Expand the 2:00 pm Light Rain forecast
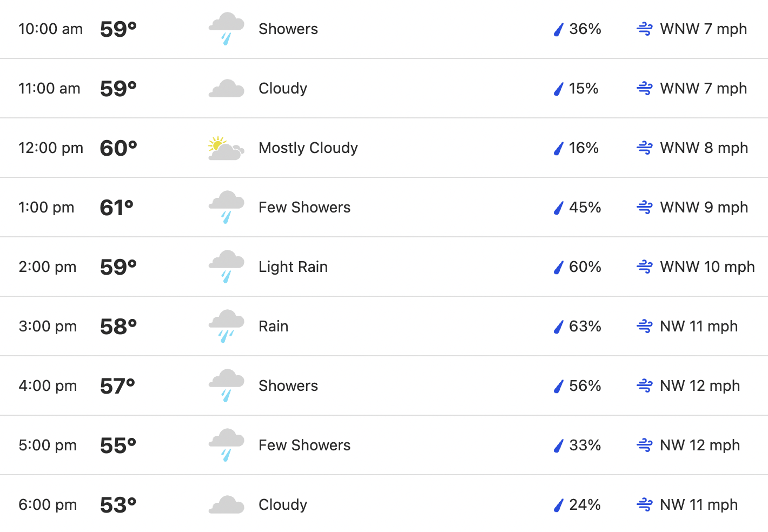 (x=384, y=267)
